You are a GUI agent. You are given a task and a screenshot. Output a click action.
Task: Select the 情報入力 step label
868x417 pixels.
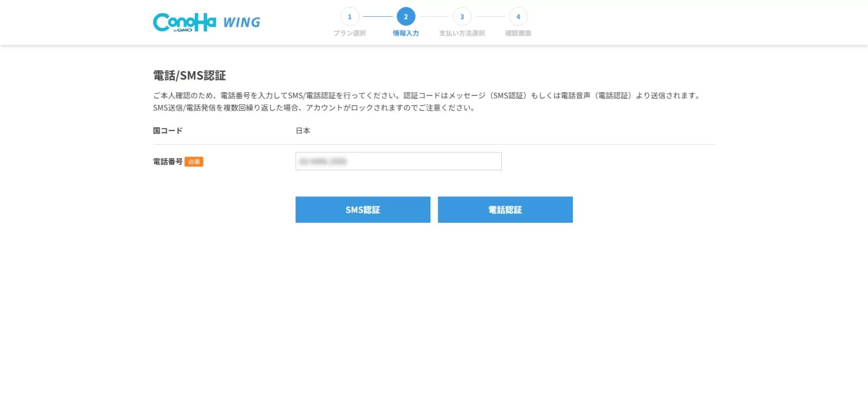click(406, 34)
